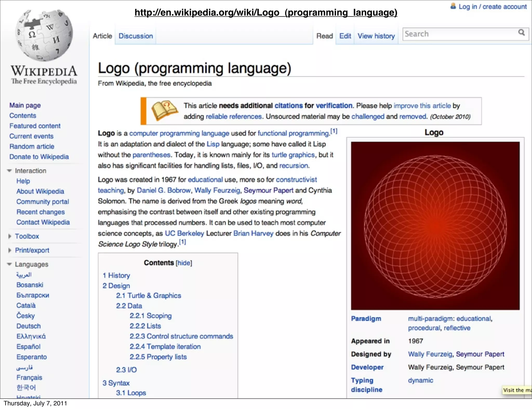Jump to 2.2.3 Control structure commands
The height and width of the screenshot is (409, 532).
coord(181,336)
